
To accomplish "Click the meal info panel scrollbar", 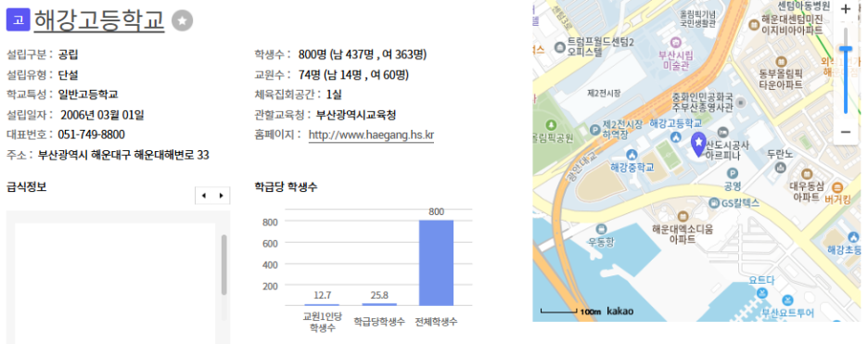I will coord(224,264).
